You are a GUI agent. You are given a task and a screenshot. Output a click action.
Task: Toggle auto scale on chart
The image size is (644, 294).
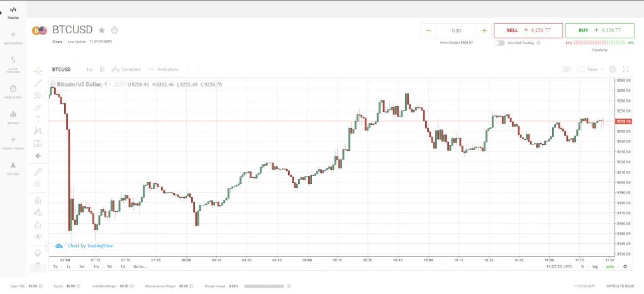coord(610,266)
